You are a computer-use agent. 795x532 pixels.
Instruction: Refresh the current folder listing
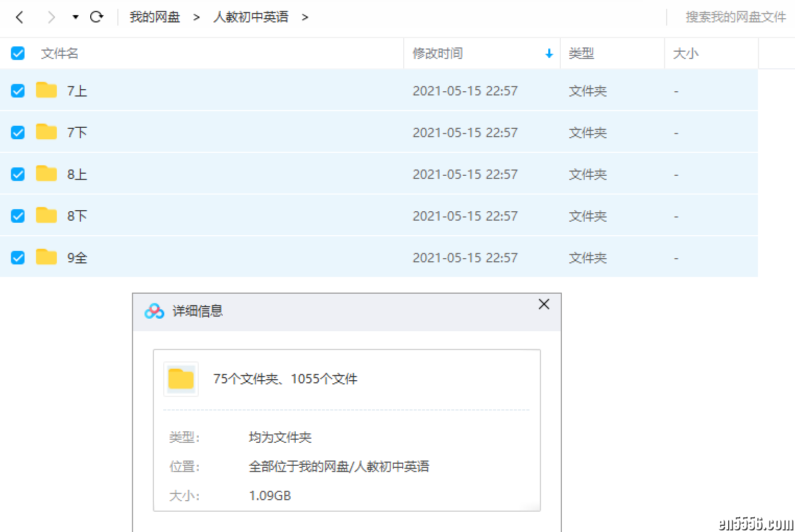click(97, 17)
